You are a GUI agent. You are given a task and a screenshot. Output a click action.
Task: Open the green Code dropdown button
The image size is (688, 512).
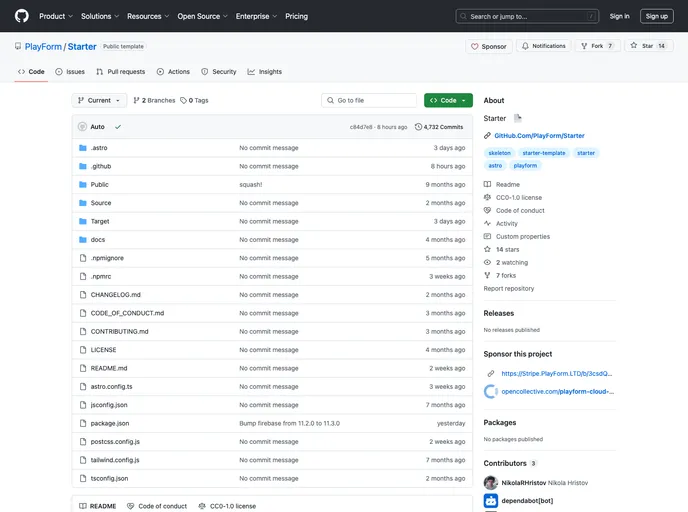(x=448, y=100)
